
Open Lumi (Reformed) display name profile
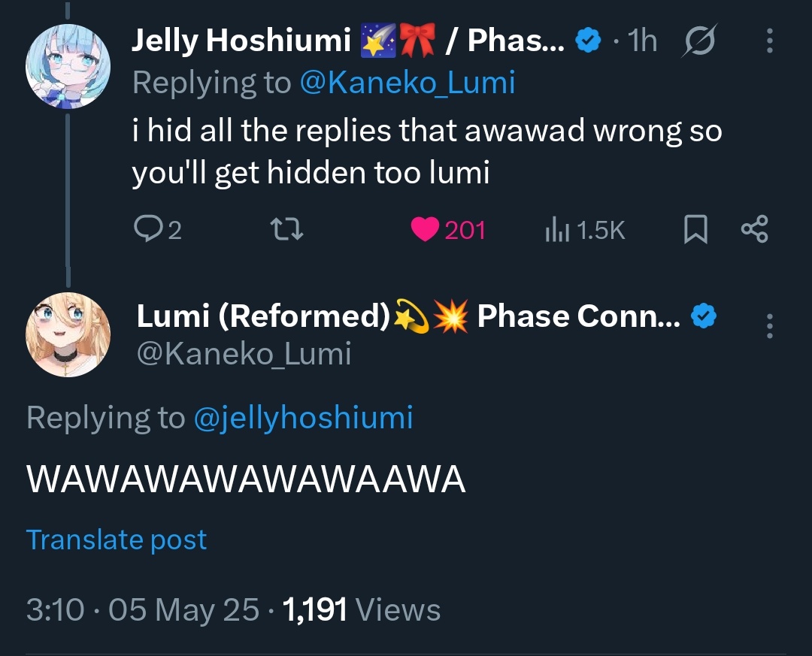[x=262, y=317]
